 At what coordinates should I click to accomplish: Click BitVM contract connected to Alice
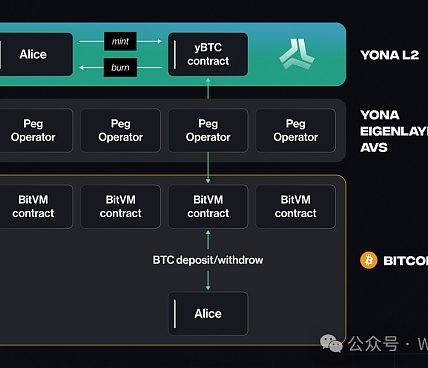(208, 206)
